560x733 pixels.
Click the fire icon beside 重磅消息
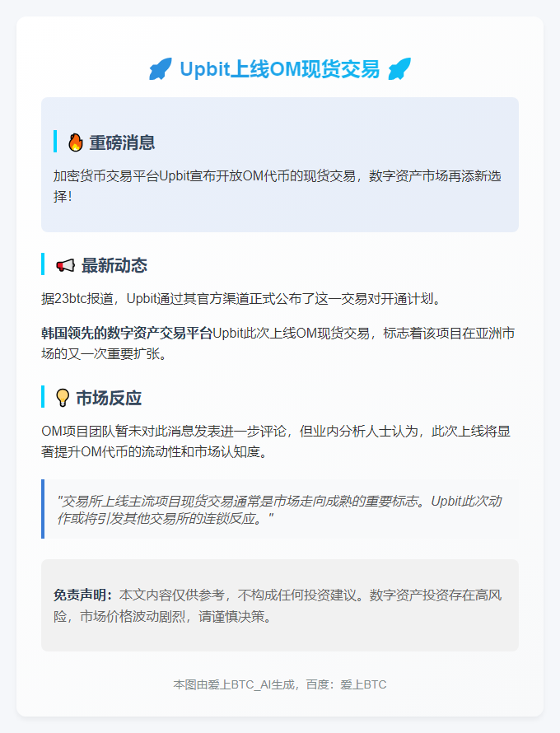[x=75, y=142]
